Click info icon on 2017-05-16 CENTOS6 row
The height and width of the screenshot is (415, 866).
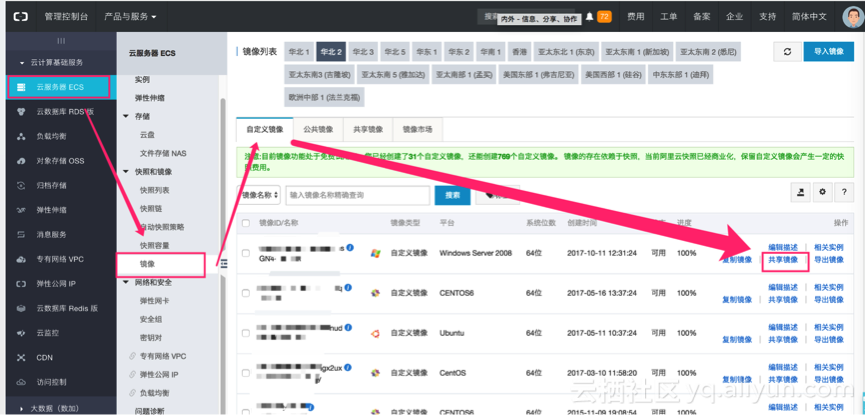coord(348,288)
